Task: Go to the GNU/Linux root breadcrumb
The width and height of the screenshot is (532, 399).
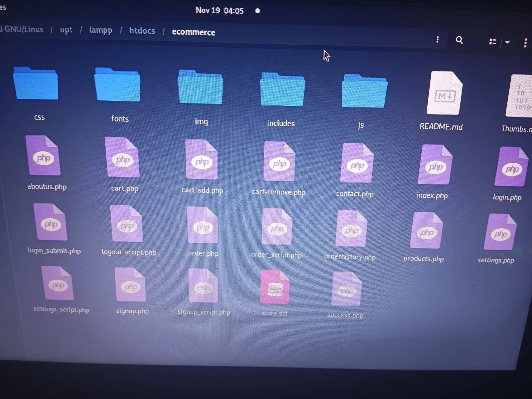Action: click(22, 29)
